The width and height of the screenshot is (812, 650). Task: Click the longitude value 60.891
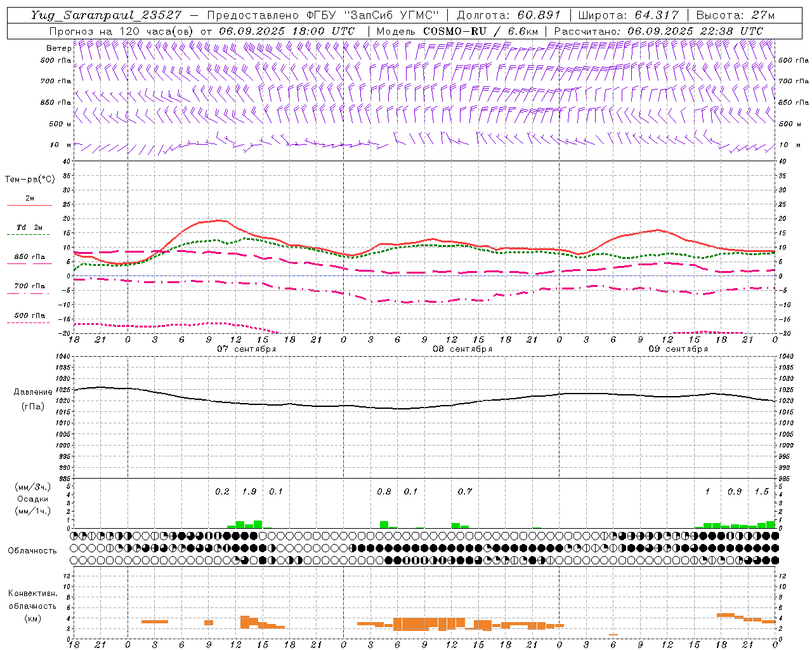point(540,15)
